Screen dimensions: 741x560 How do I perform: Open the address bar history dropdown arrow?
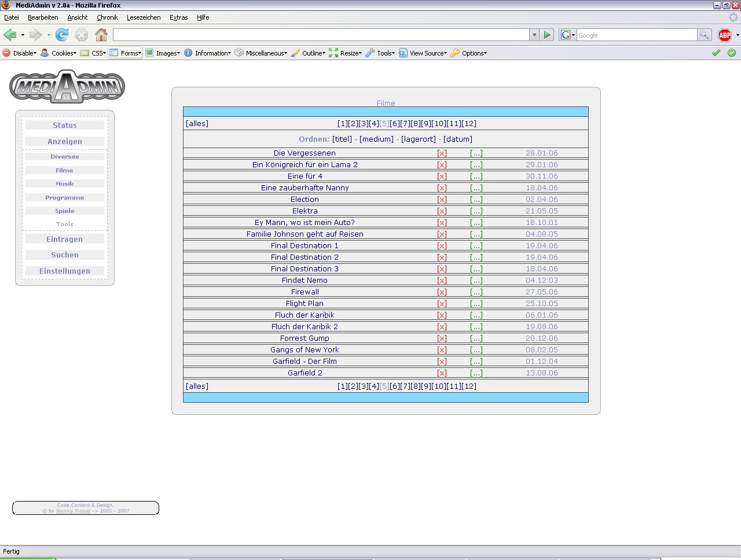click(534, 35)
